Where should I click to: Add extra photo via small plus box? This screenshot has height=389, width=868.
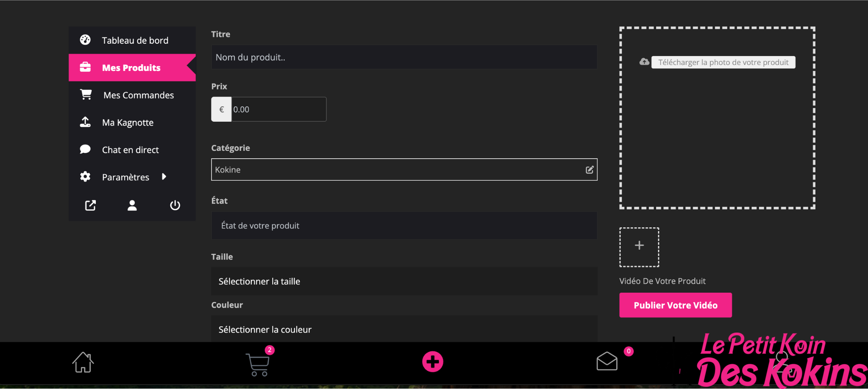[x=639, y=246]
